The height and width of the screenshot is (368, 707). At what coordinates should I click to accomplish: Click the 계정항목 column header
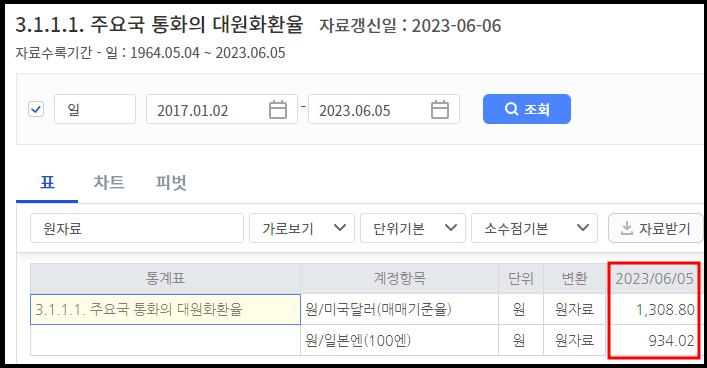(x=399, y=279)
